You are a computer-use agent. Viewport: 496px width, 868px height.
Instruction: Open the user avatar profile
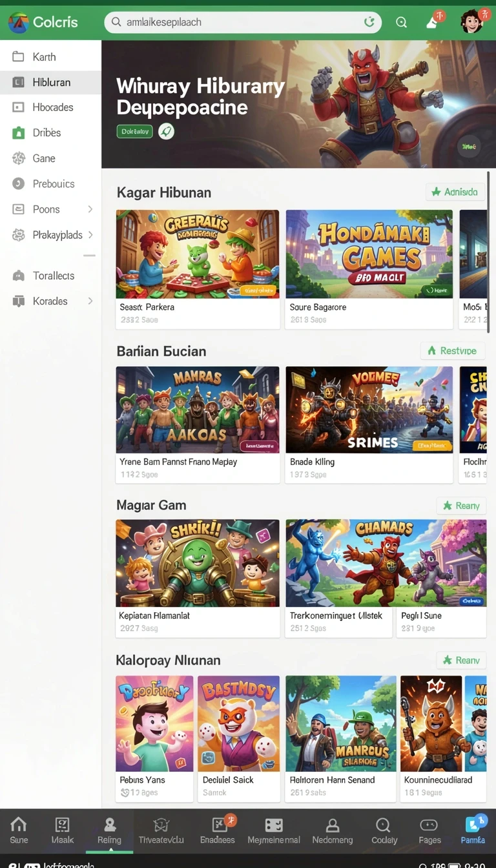click(x=472, y=21)
